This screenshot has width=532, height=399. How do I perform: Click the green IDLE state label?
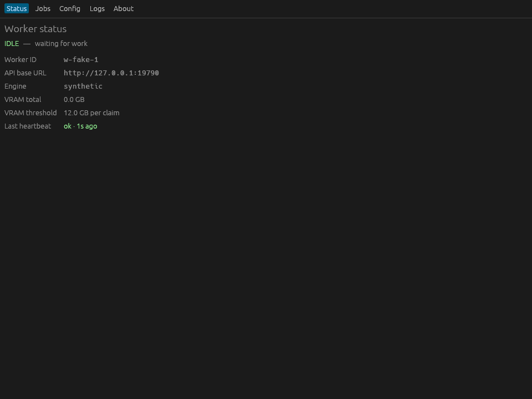(12, 43)
